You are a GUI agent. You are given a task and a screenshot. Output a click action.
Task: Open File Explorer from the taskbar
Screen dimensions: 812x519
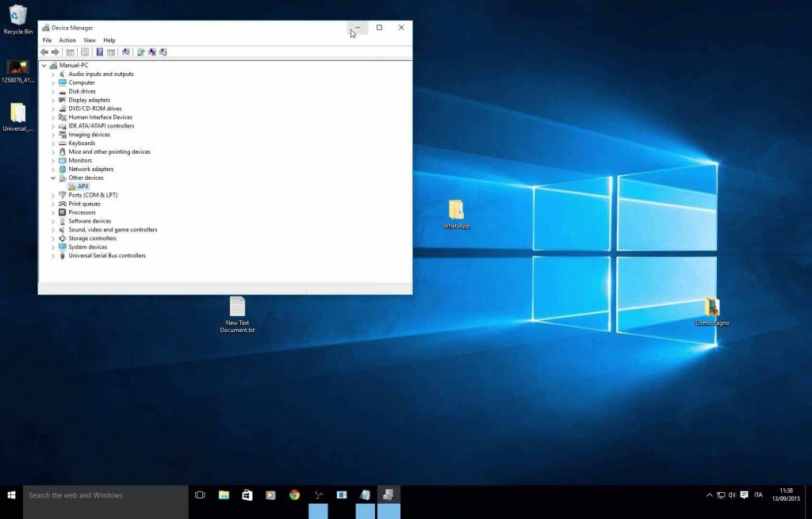click(224, 495)
